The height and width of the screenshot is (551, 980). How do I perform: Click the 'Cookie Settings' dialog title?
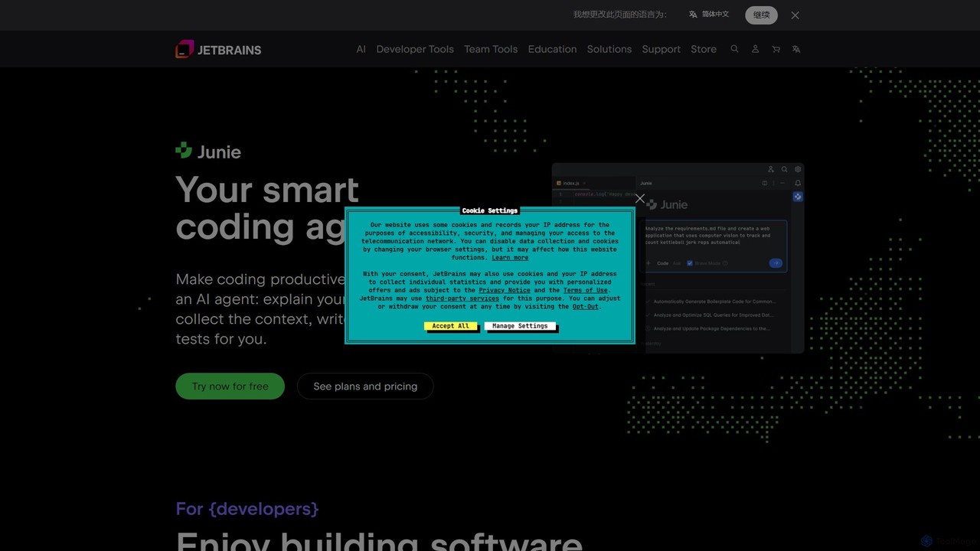point(490,210)
